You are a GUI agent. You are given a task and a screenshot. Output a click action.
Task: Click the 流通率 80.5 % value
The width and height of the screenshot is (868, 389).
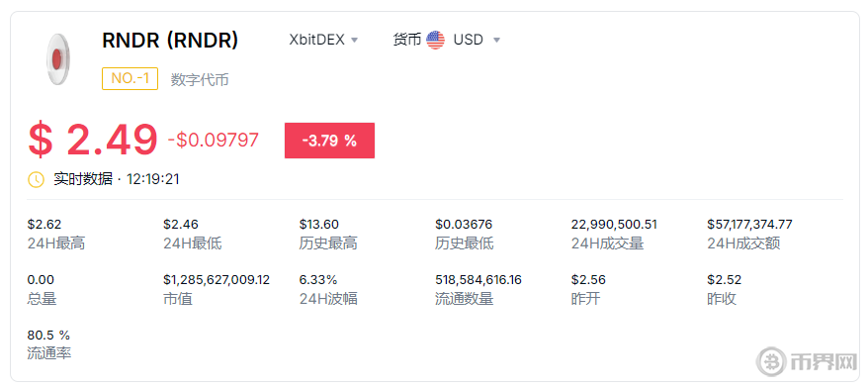coord(48,336)
